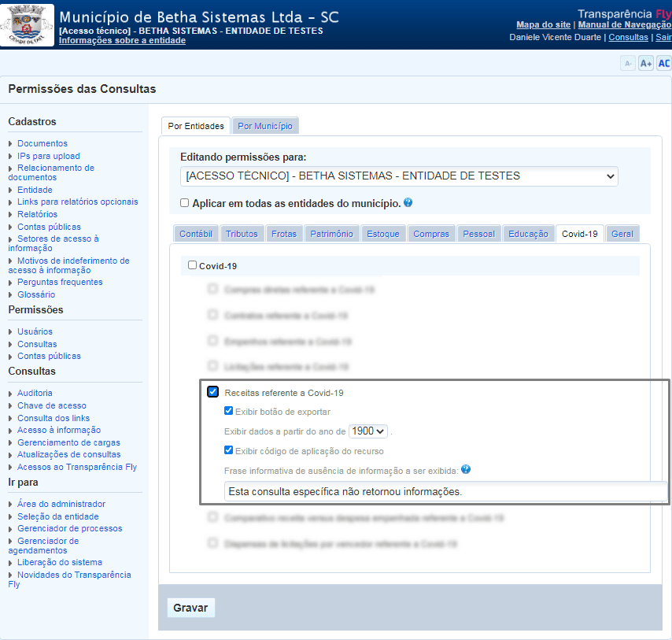The height and width of the screenshot is (640, 672).
Task: Activate the AC high contrast icon
Action: tap(663, 62)
